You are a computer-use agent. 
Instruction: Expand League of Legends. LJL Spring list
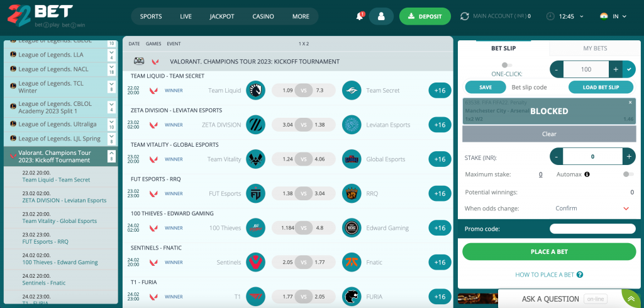click(x=111, y=139)
